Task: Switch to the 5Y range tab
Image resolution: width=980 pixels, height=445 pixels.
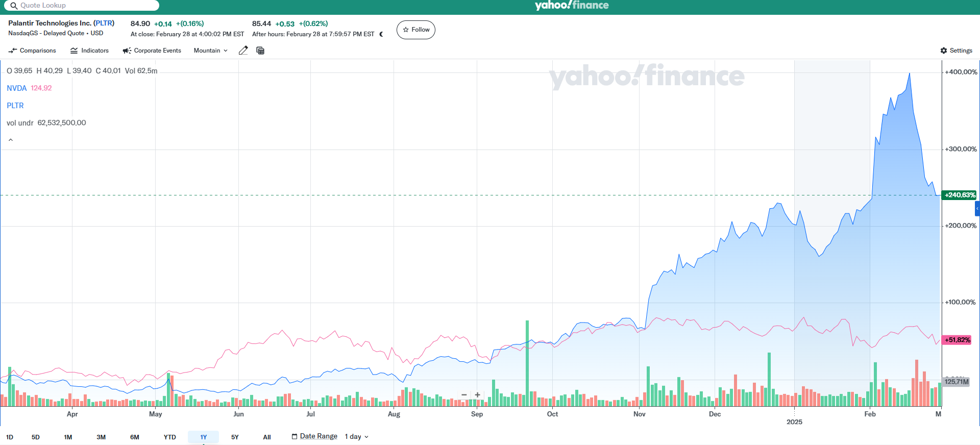Action: pyautogui.click(x=235, y=437)
